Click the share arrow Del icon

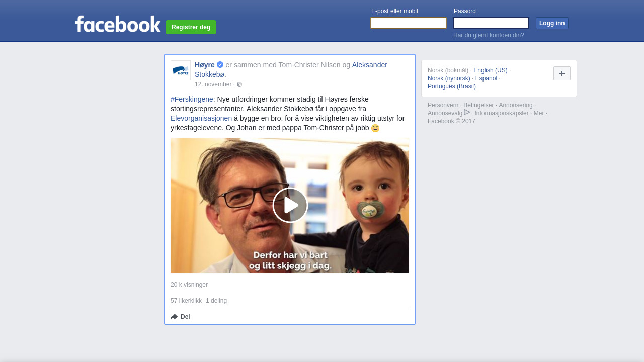pyautogui.click(x=174, y=317)
